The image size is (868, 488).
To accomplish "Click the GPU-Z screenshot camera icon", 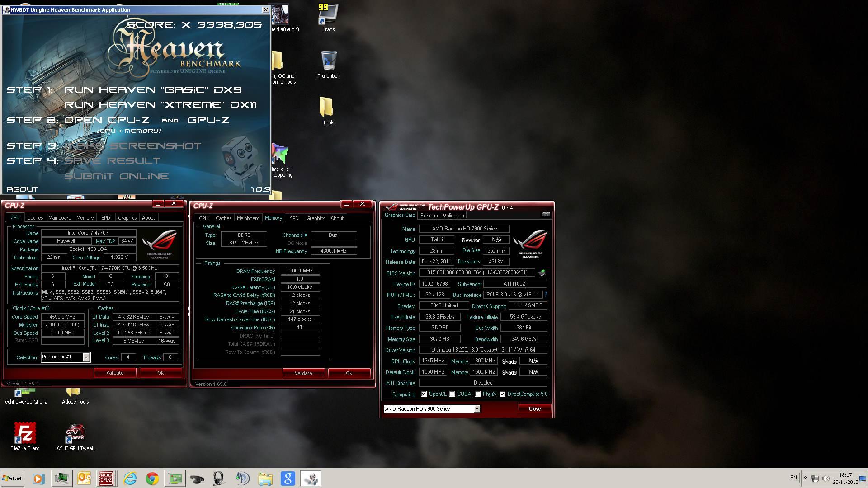I will 546,215.
